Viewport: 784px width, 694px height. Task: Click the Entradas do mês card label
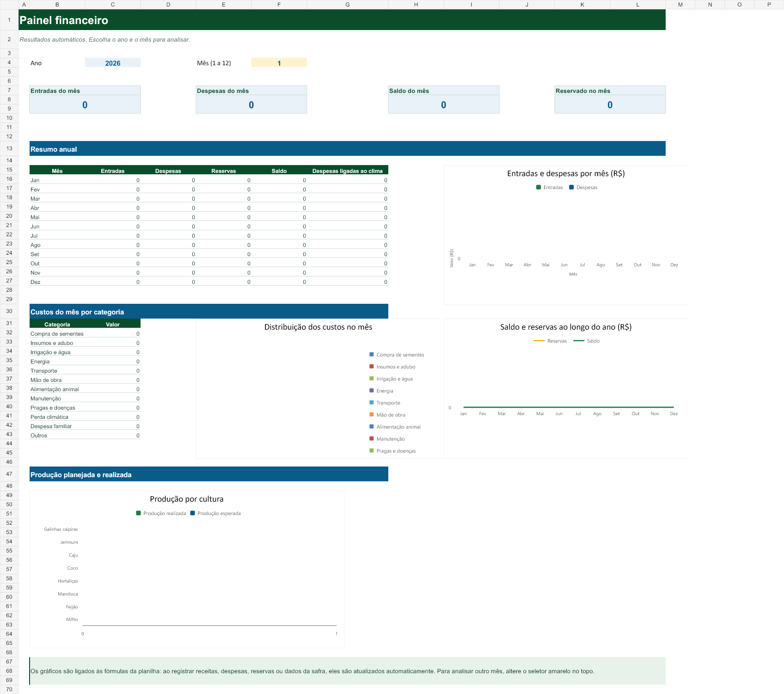coord(55,91)
